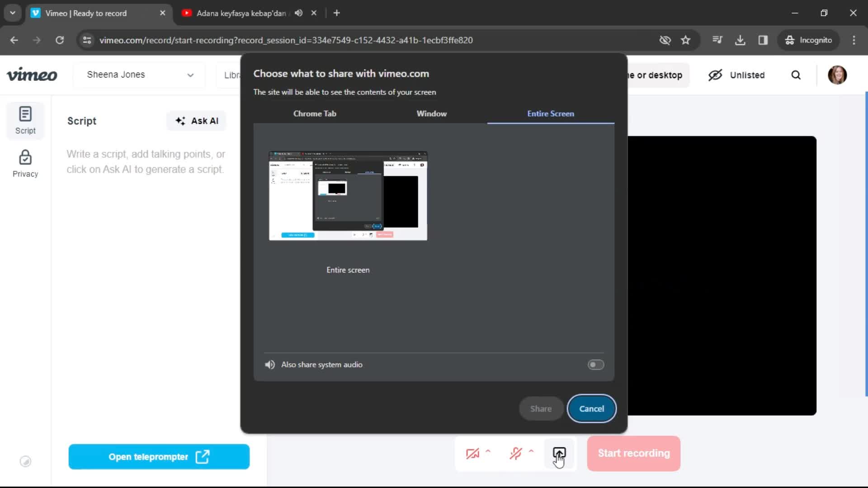Image resolution: width=868 pixels, height=488 pixels.
Task: Click the Vimeo logo
Action: click(x=32, y=75)
